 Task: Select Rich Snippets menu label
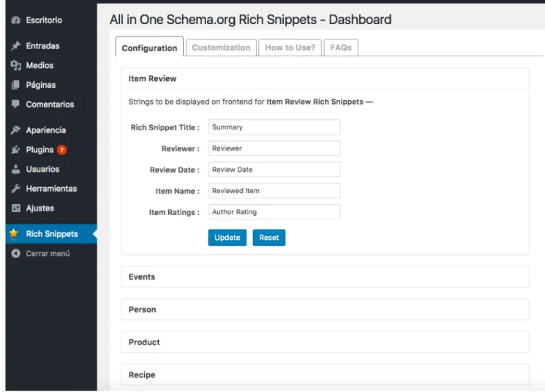pos(52,234)
